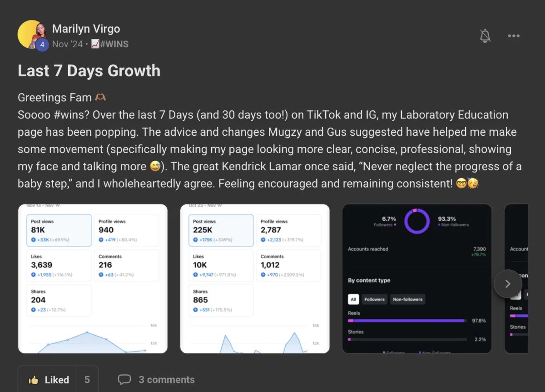545x392 pixels.
Task: Click the thumbs-up Liked icon
Action: click(x=33, y=380)
